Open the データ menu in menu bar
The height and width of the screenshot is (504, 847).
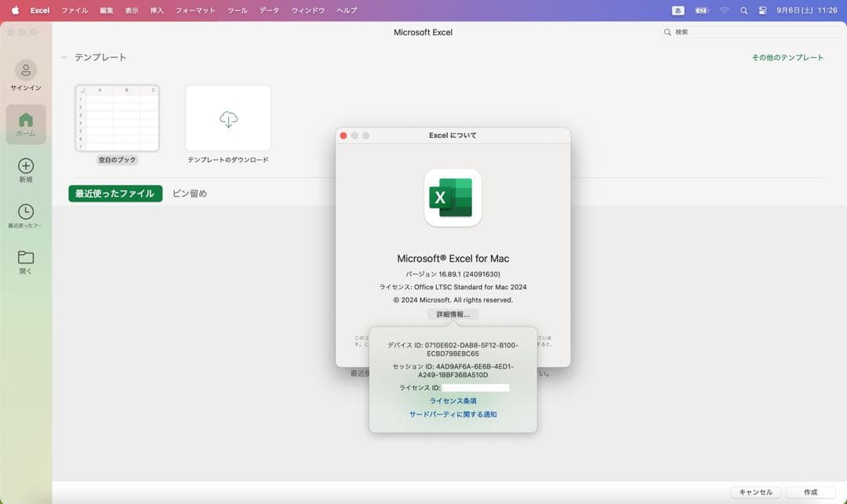[269, 10]
